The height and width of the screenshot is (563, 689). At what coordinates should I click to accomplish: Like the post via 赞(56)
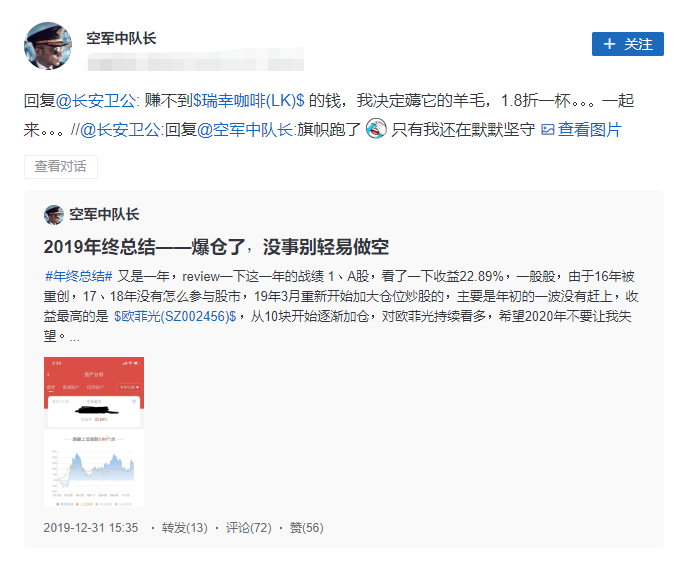[306, 527]
